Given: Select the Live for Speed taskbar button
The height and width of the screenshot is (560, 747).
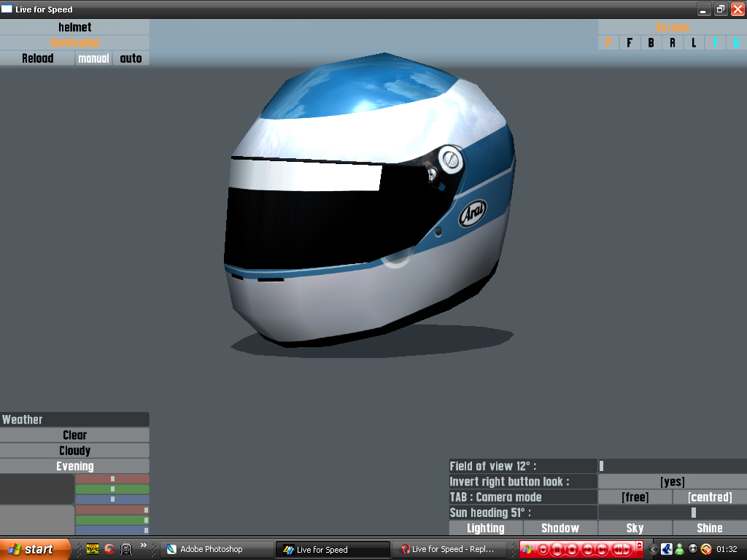Looking at the screenshot, I should click(333, 550).
